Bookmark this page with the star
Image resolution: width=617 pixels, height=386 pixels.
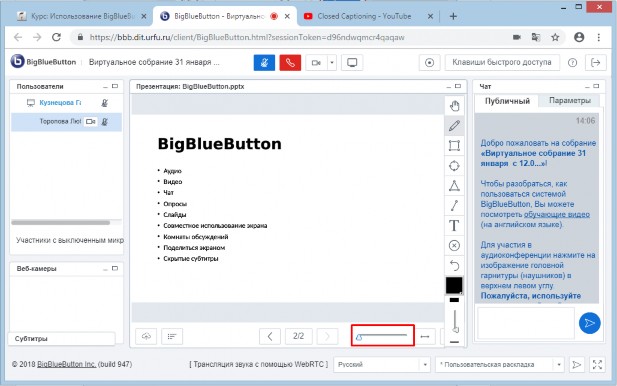pyautogui.click(x=555, y=37)
